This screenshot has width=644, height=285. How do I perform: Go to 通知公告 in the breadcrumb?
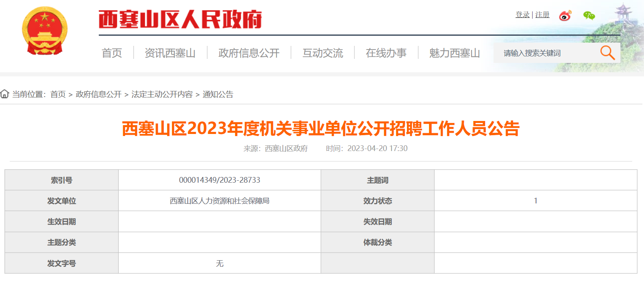[x=218, y=94]
